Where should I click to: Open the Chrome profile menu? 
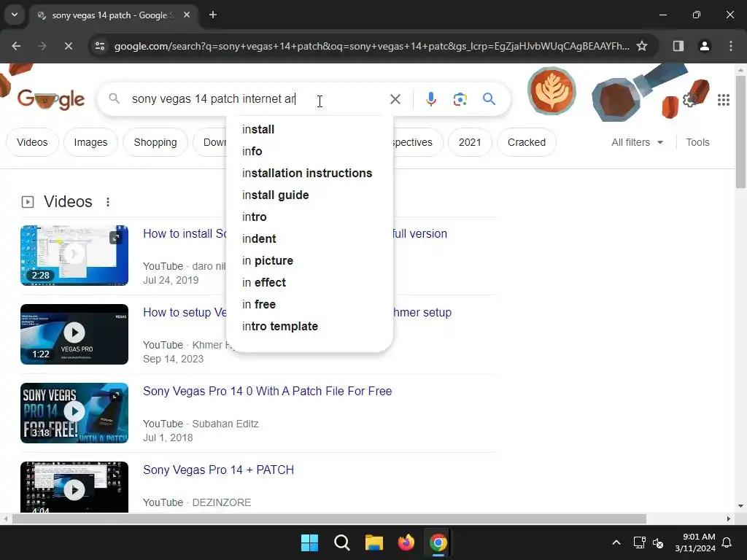[704, 46]
